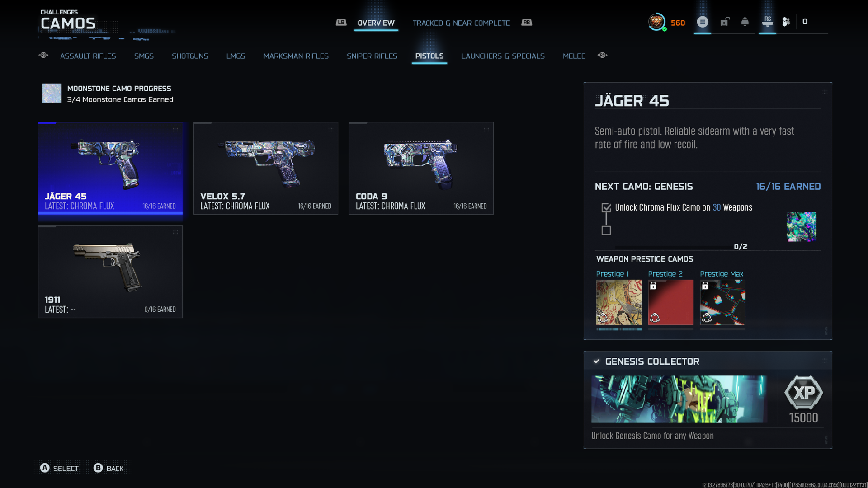Viewport: 868px width, 488px height.
Task: Click the left stick icon before Assault Rifles
Action: [x=43, y=55]
